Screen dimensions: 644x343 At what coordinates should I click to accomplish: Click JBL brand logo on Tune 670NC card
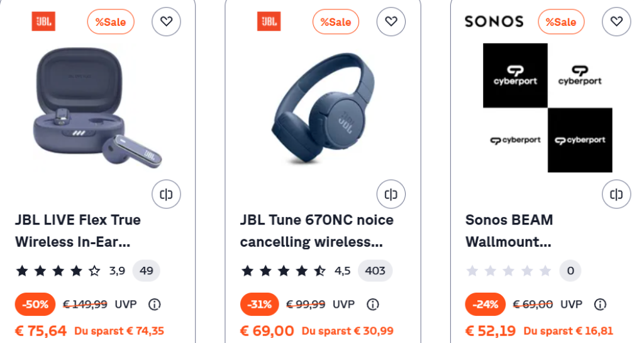269,21
